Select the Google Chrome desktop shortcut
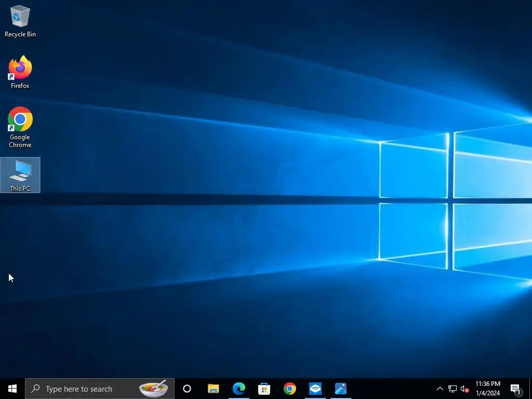The image size is (532, 399). pos(20,127)
